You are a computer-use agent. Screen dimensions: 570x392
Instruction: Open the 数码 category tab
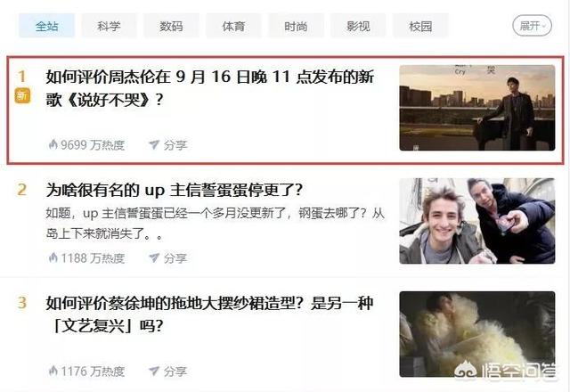171,26
